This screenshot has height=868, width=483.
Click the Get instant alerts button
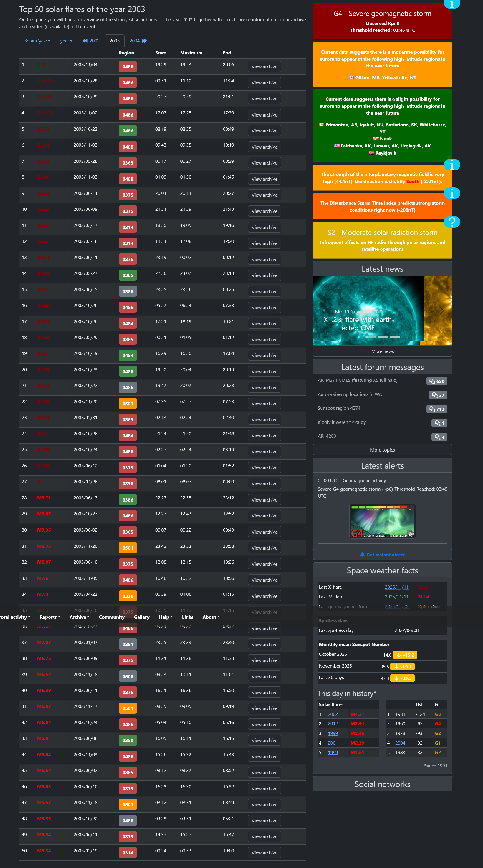point(383,555)
